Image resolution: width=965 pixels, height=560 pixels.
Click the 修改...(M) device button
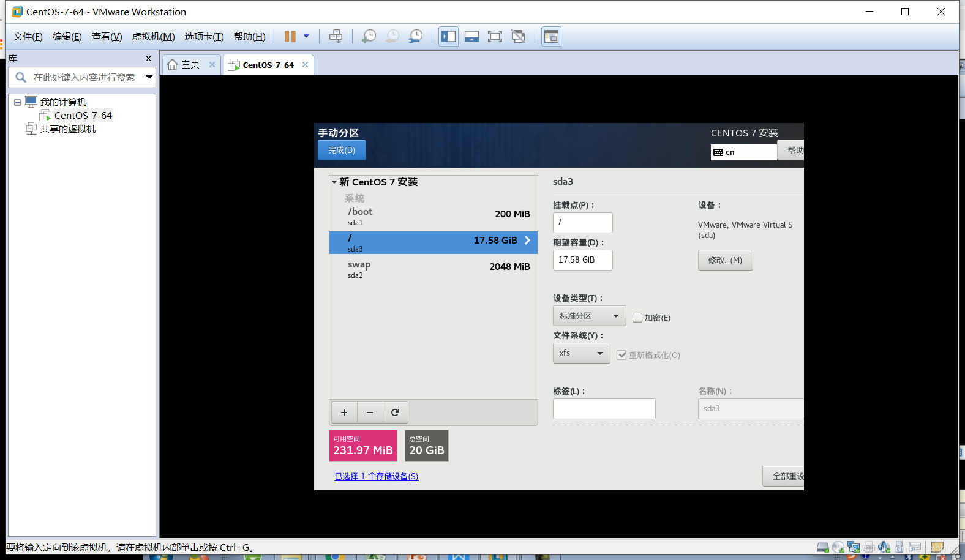pyautogui.click(x=725, y=260)
